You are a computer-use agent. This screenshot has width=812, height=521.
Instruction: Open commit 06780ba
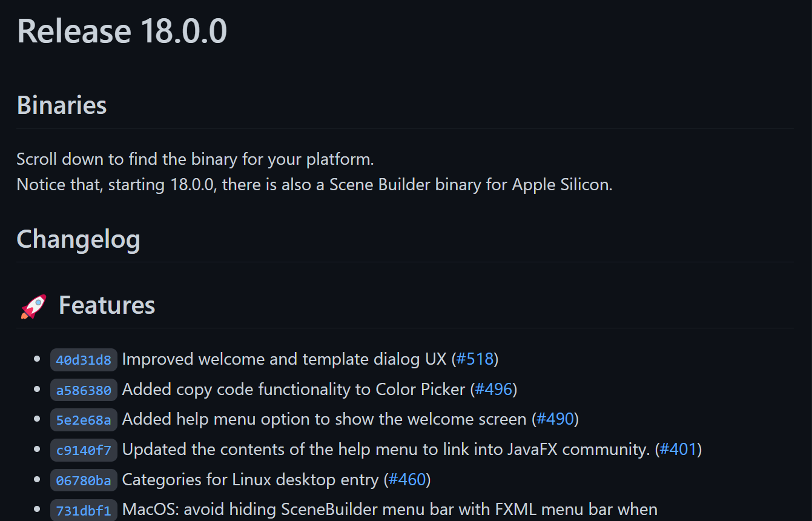(84, 480)
